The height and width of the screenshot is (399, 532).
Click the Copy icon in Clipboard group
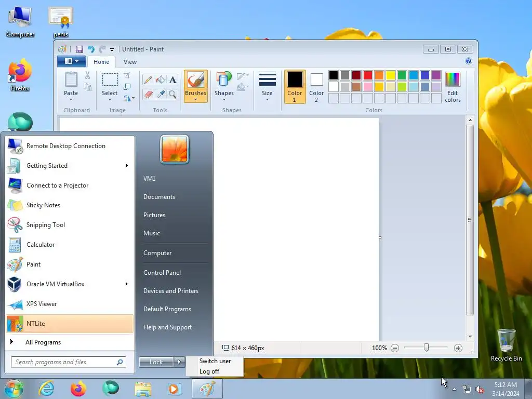coord(87,87)
